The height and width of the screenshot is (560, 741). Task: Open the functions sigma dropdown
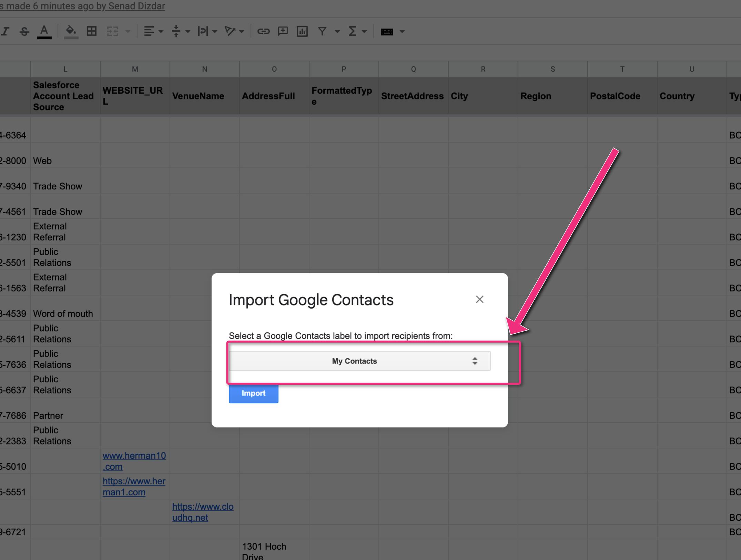tap(357, 31)
